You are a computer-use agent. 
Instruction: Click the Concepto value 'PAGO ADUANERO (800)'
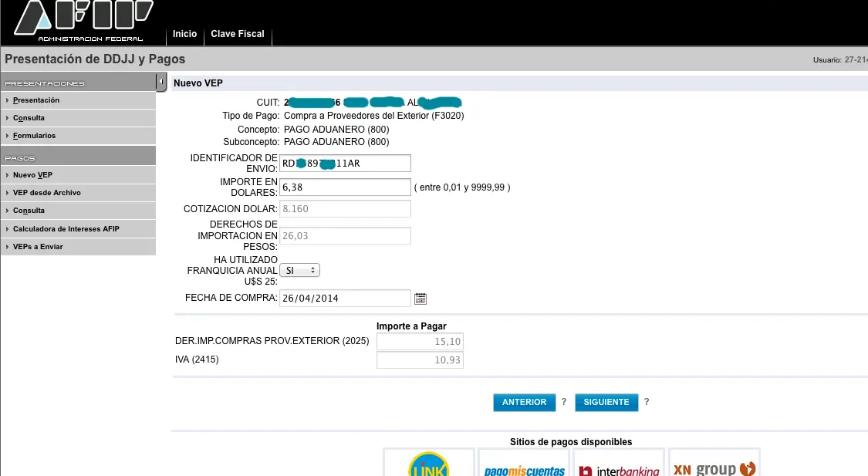[x=336, y=130]
